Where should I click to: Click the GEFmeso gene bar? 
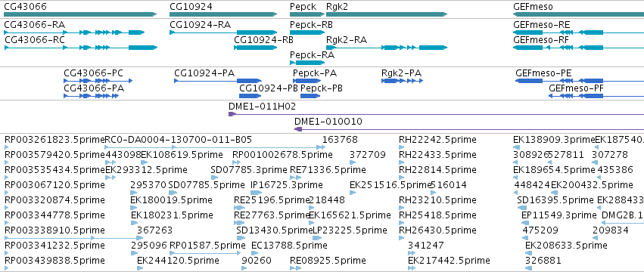coord(579,15)
